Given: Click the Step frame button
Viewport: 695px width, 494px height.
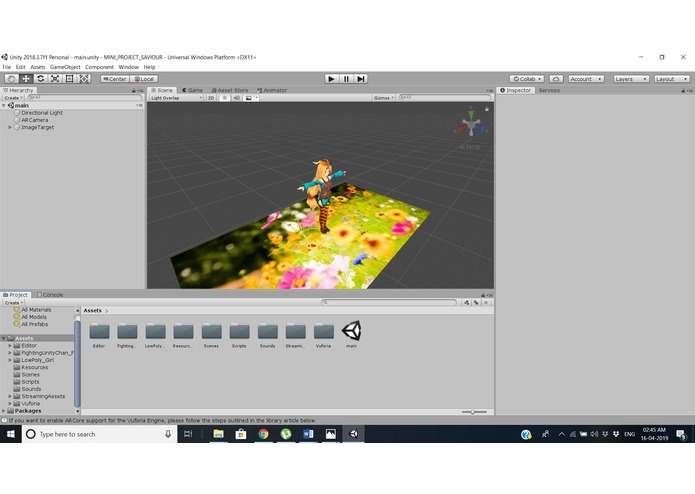Looking at the screenshot, I should click(361, 79).
